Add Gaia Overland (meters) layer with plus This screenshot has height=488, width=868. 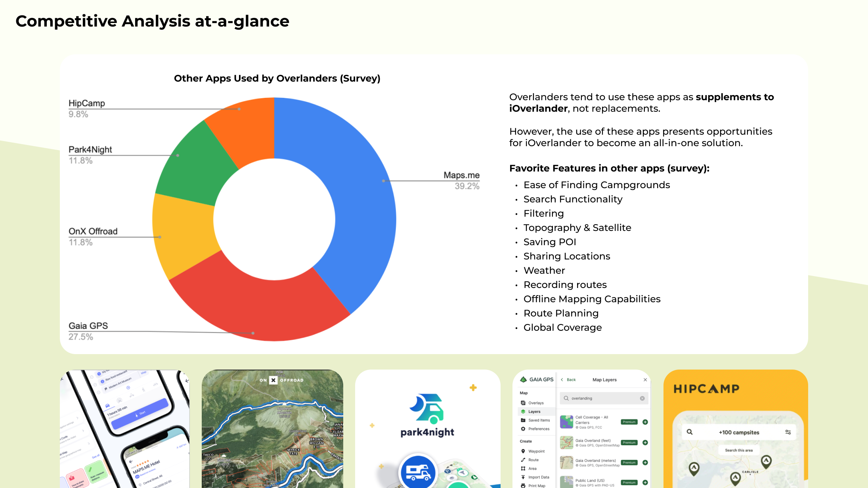coord(645,463)
